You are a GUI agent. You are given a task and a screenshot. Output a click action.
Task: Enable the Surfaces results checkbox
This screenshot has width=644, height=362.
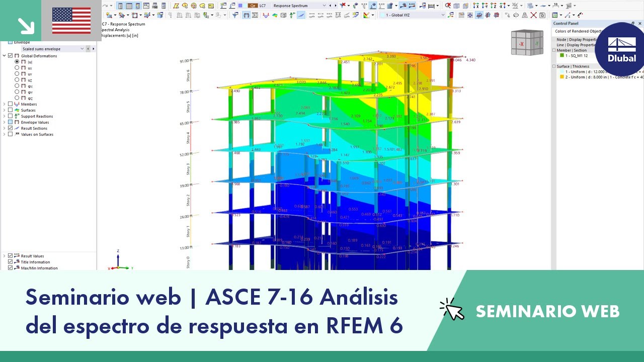pos(10,110)
